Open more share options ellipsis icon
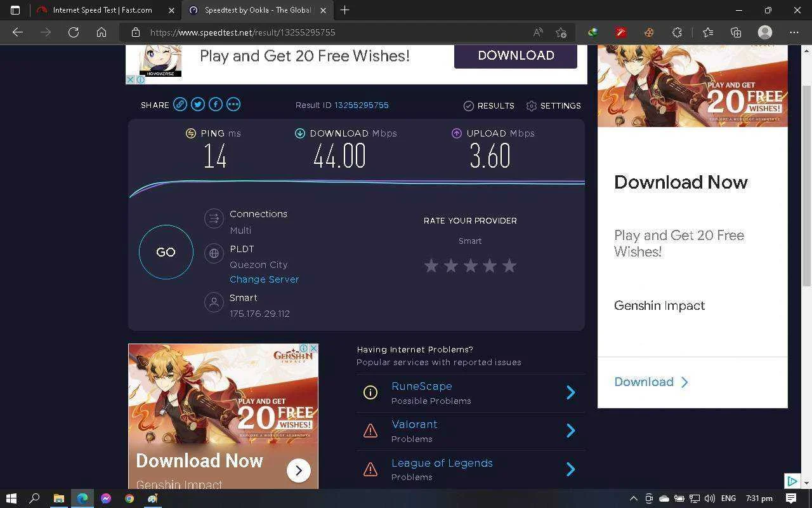 point(233,104)
